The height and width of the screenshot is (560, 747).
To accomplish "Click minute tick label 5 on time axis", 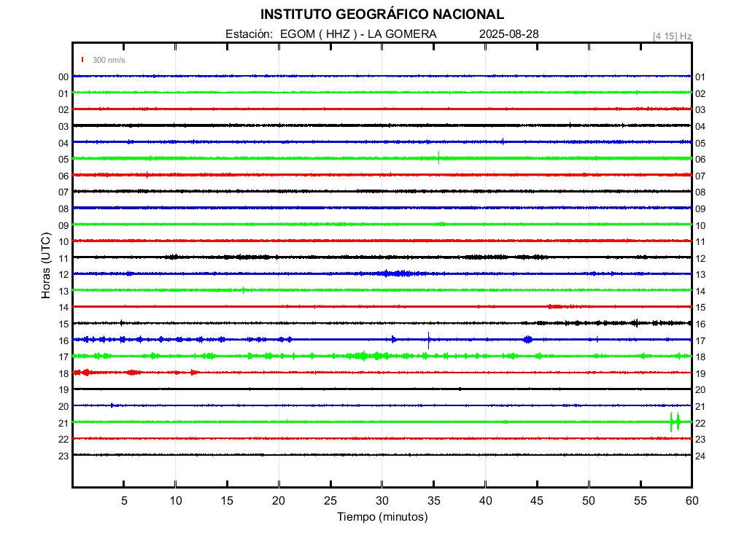I will click(124, 500).
